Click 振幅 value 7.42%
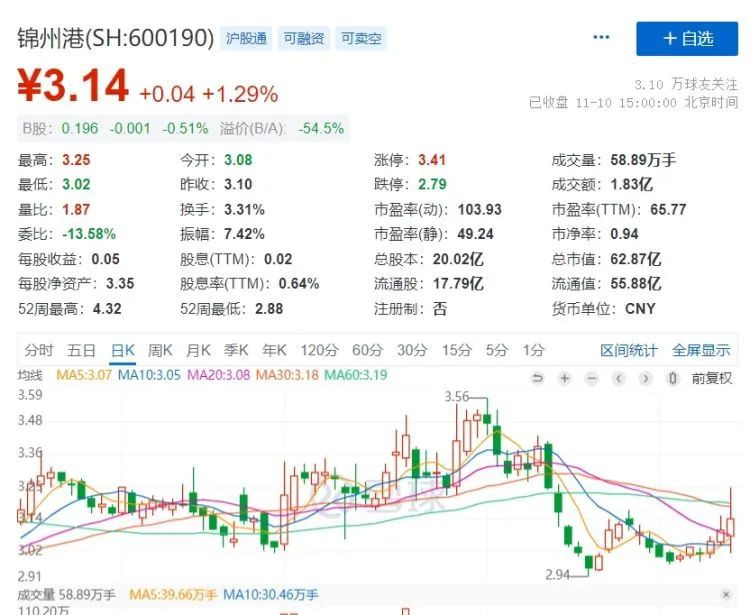The image size is (750, 615). 244,234
